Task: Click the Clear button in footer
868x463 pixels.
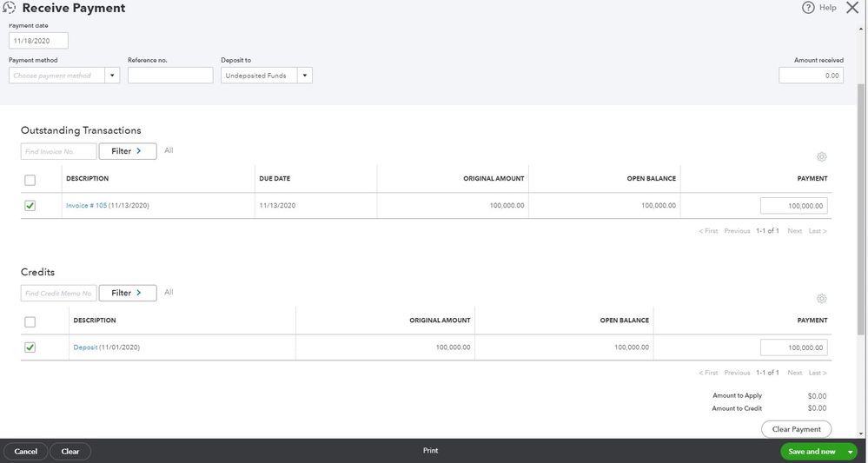Action: [x=70, y=452]
